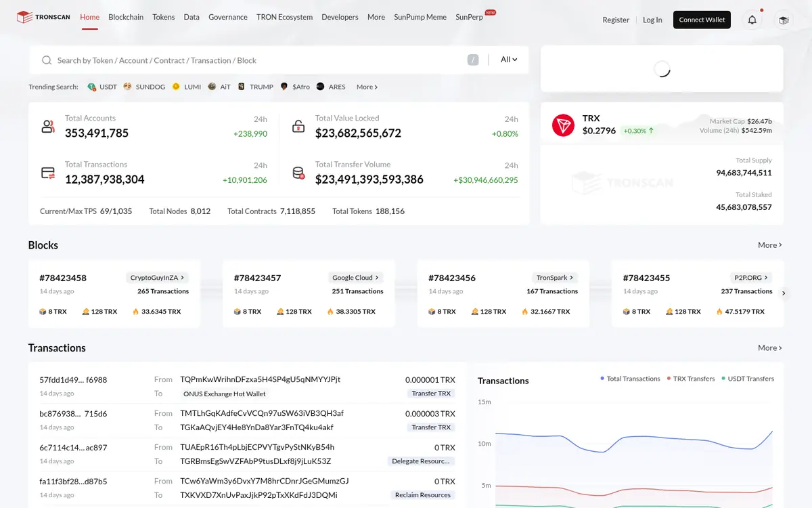Open the More navigation menu
Viewport: 812px width, 508px height.
(376, 17)
